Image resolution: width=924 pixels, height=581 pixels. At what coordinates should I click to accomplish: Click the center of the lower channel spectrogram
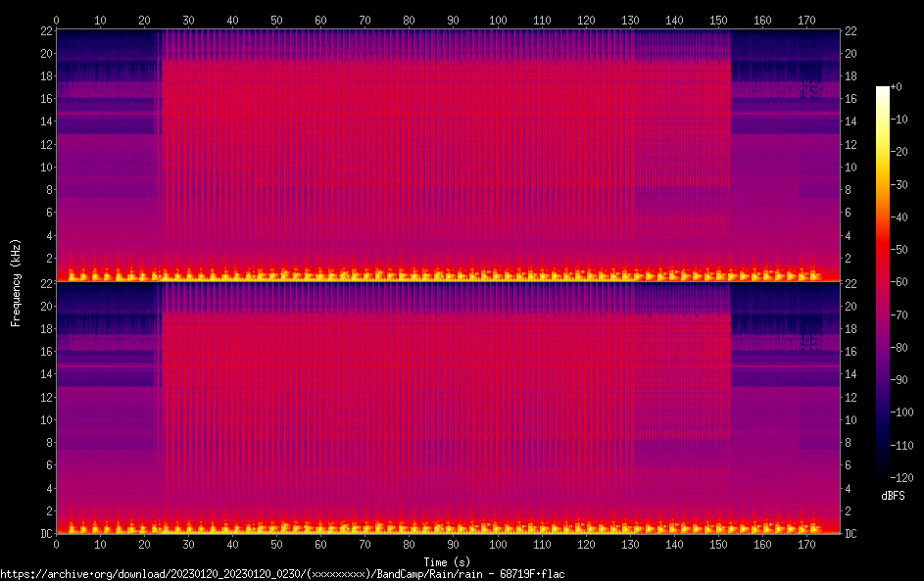pyautogui.click(x=448, y=408)
